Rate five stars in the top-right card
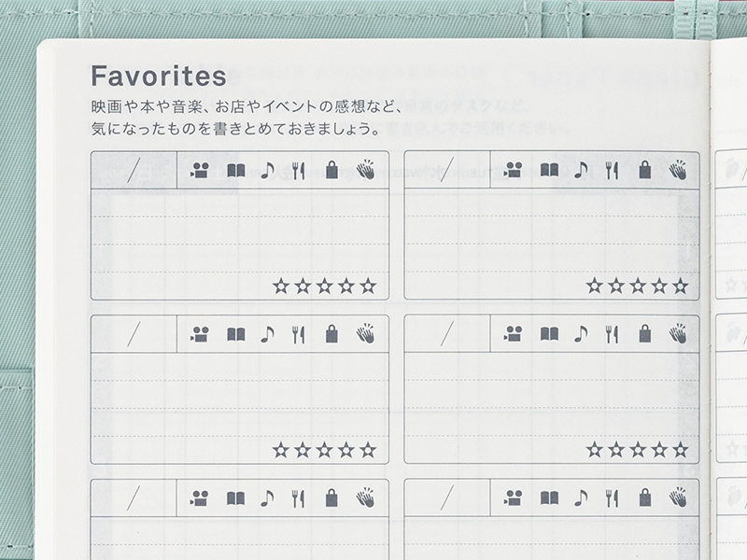Image resolution: width=747 pixels, height=560 pixels. [681, 286]
